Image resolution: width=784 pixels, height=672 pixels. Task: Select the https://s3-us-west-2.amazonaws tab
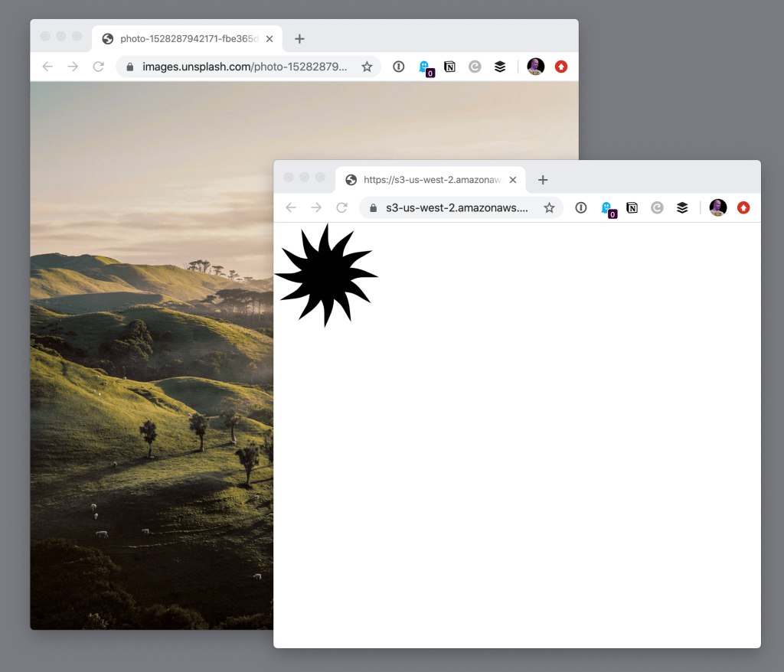430,180
